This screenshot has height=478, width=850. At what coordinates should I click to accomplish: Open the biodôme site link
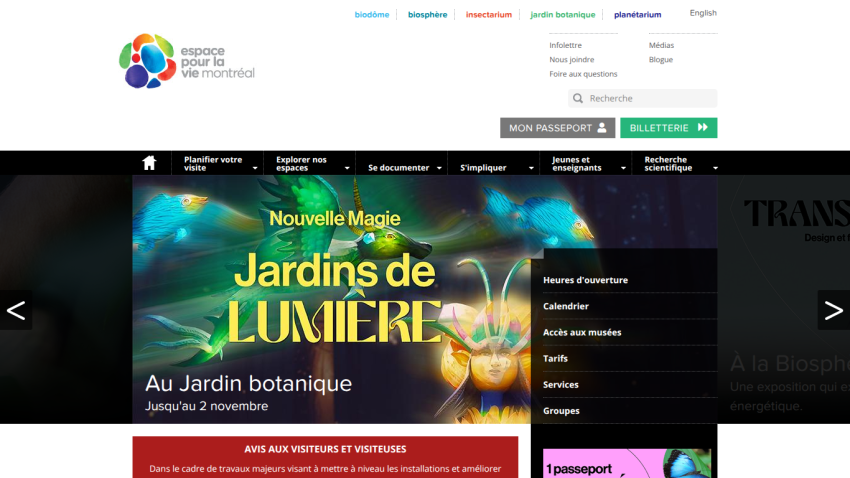click(x=372, y=15)
